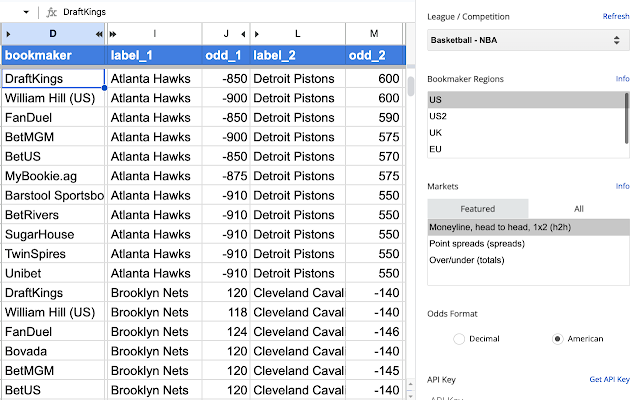The height and width of the screenshot is (400, 640).
Task: Click the -146 odds cell
Action: click(374, 332)
